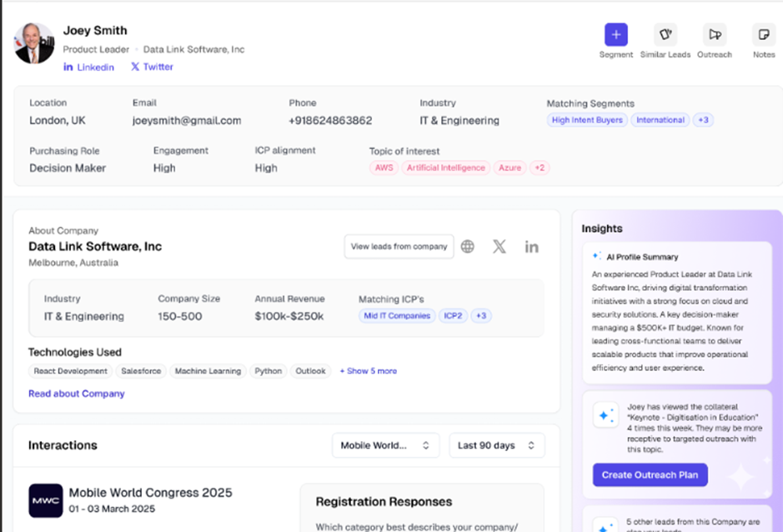The height and width of the screenshot is (532, 783).
Task: Select the High Intent Buyers segment tag
Action: click(x=587, y=120)
